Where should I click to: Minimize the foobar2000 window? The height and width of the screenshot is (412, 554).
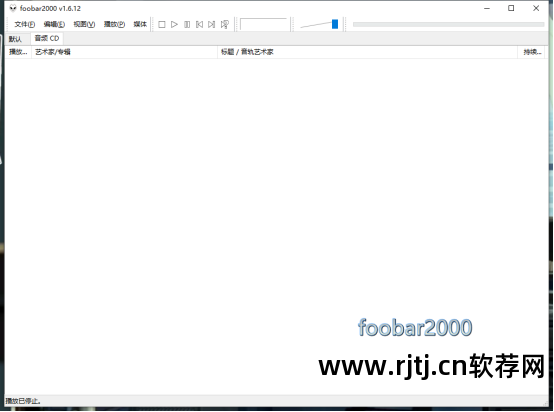pyautogui.click(x=487, y=8)
